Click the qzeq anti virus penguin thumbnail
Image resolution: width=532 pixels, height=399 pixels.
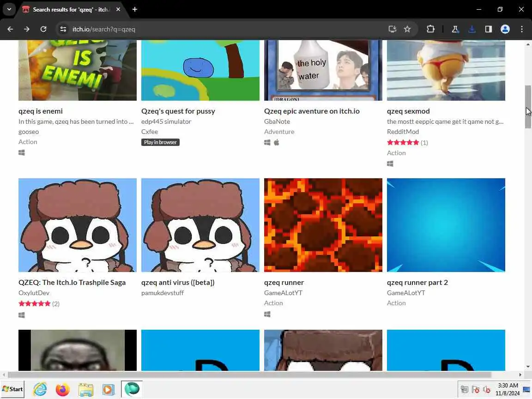point(200,225)
